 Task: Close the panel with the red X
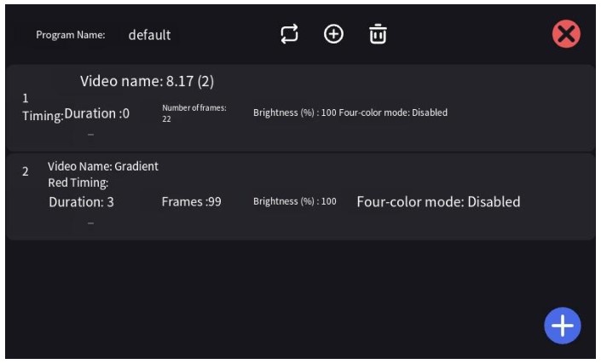click(566, 34)
